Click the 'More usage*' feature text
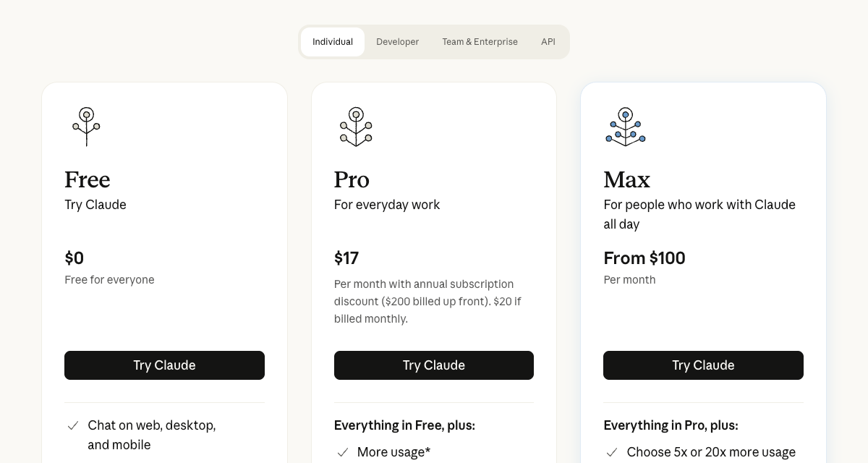 (393, 452)
